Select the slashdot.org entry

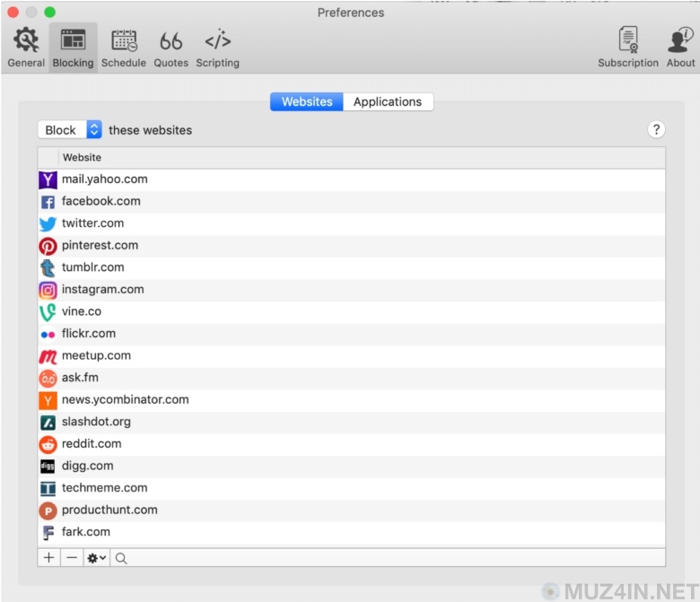coord(351,422)
